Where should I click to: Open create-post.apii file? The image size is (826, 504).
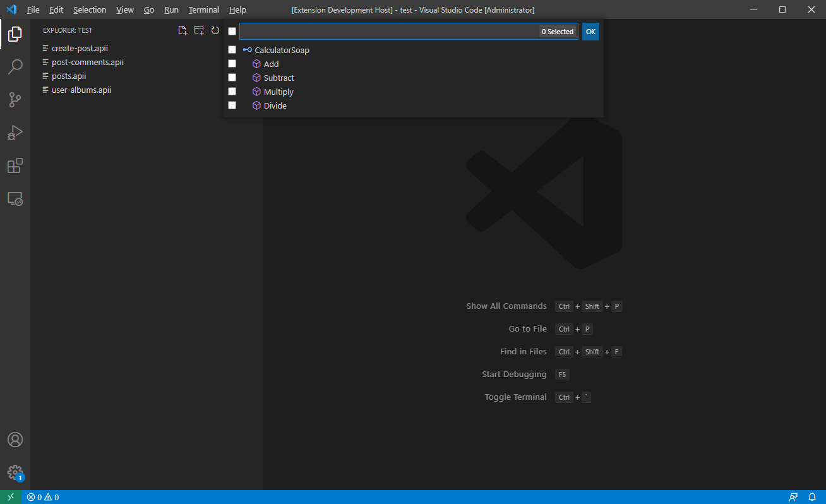click(80, 48)
